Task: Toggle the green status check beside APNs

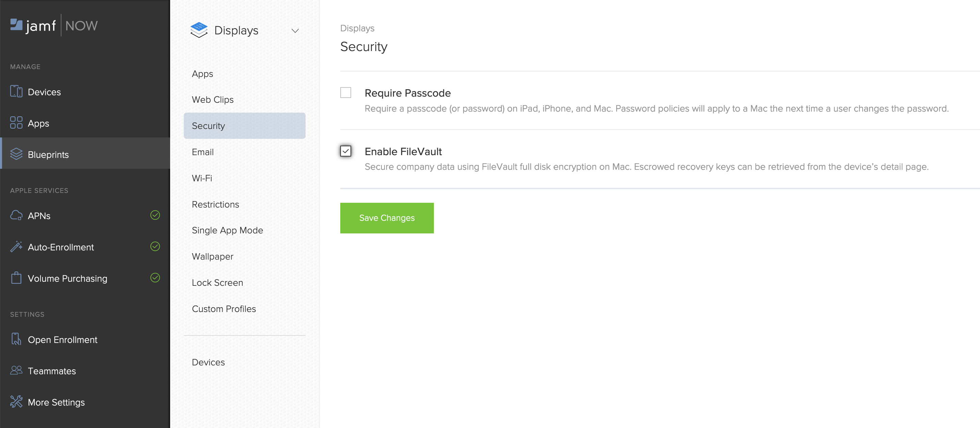Action: (155, 215)
